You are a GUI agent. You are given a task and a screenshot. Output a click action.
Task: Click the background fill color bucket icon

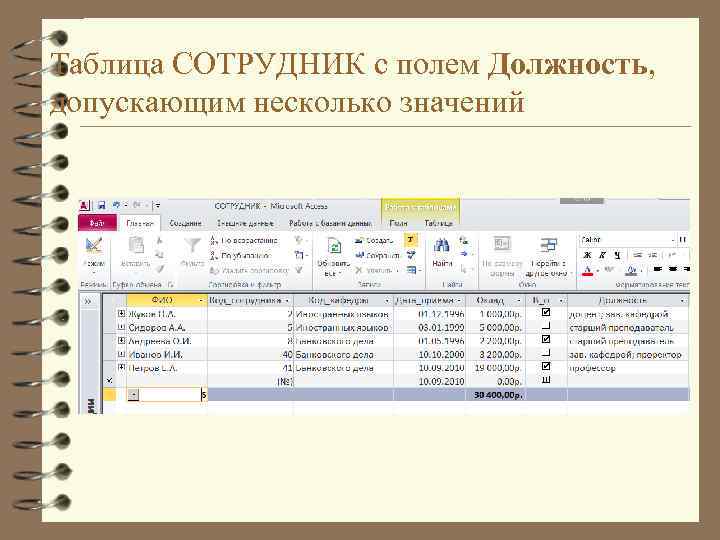pos(632,270)
